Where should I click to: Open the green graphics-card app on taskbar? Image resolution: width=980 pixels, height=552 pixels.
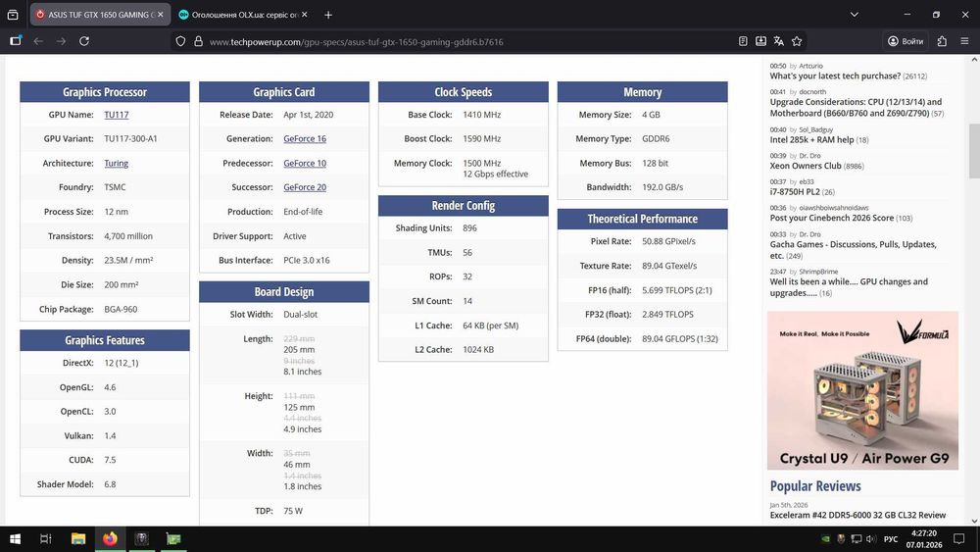pos(173,539)
